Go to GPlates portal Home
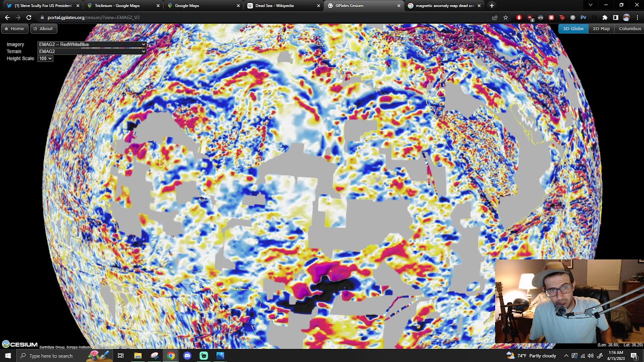The width and height of the screenshot is (644, 362). coord(14,29)
